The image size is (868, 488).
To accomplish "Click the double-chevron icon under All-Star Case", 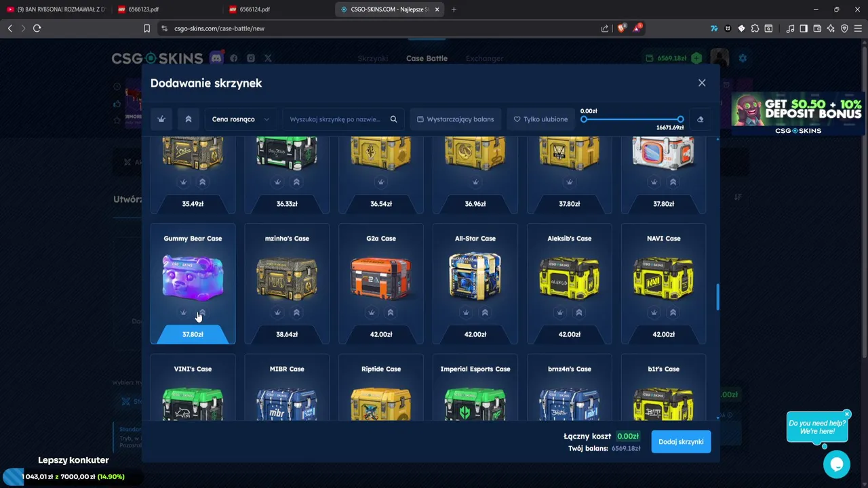I will pyautogui.click(x=485, y=312).
